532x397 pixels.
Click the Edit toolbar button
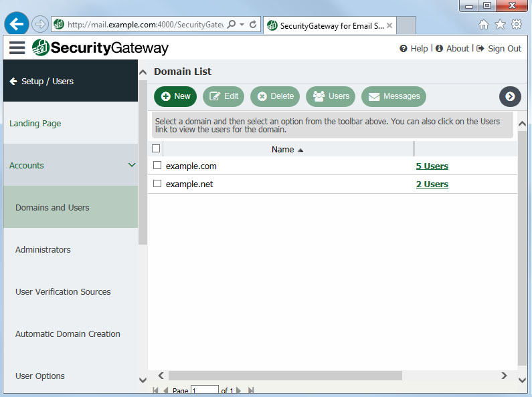click(224, 96)
